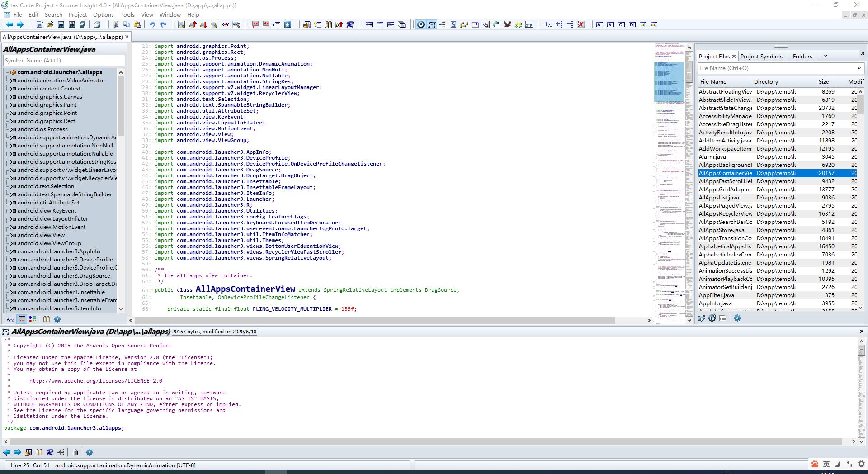Open the Search menu
The image size is (868, 474).
click(x=53, y=14)
